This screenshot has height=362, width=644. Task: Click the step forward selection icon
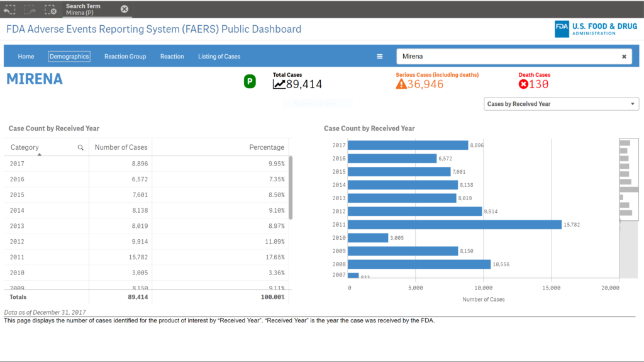click(x=30, y=9)
